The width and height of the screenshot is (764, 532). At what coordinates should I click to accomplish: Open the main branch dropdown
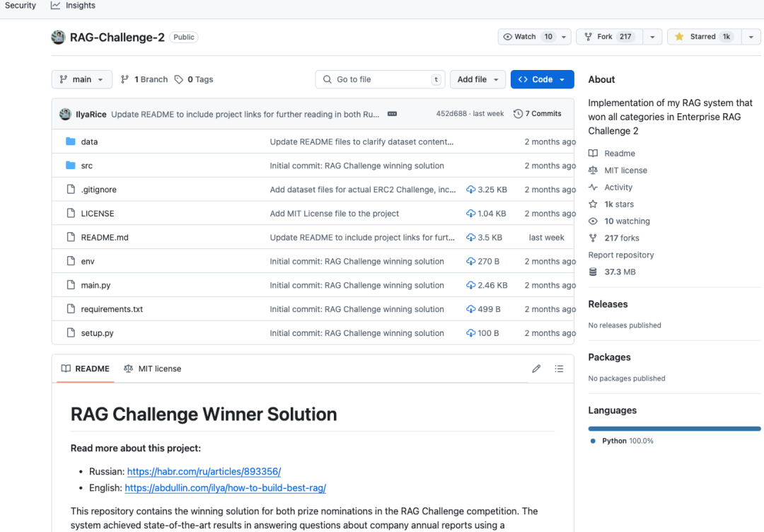82,79
